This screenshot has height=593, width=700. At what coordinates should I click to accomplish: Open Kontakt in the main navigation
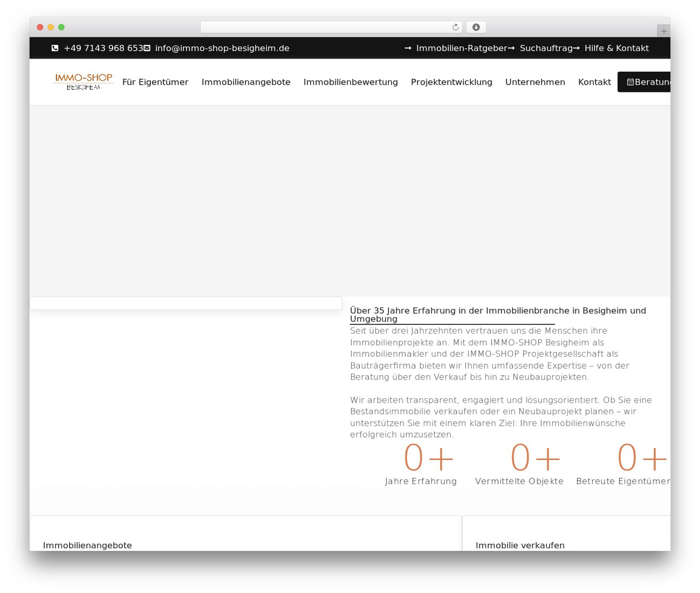(x=594, y=82)
